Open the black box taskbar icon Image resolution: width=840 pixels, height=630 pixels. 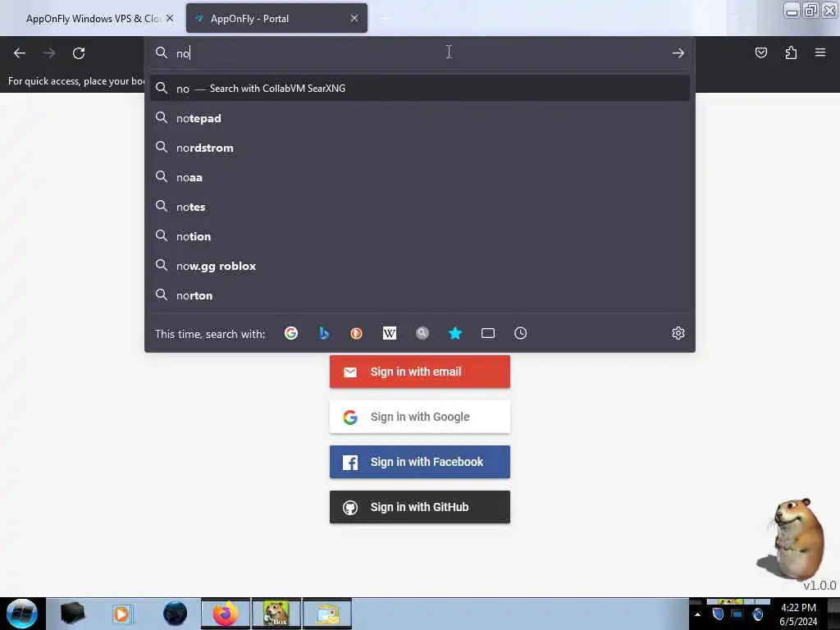coord(72,614)
